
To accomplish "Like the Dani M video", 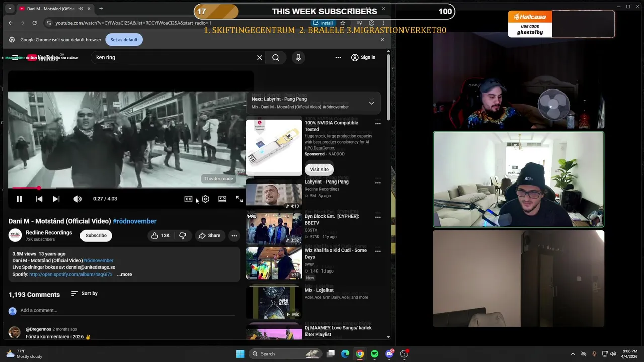I will [160, 235].
